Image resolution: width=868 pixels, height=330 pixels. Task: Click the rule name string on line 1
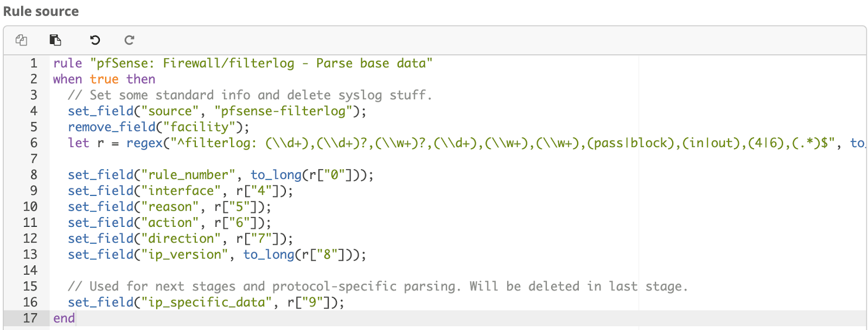[x=261, y=64]
